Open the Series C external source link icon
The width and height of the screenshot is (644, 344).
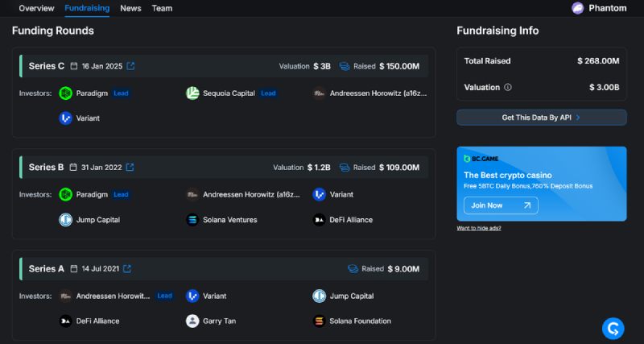click(130, 66)
